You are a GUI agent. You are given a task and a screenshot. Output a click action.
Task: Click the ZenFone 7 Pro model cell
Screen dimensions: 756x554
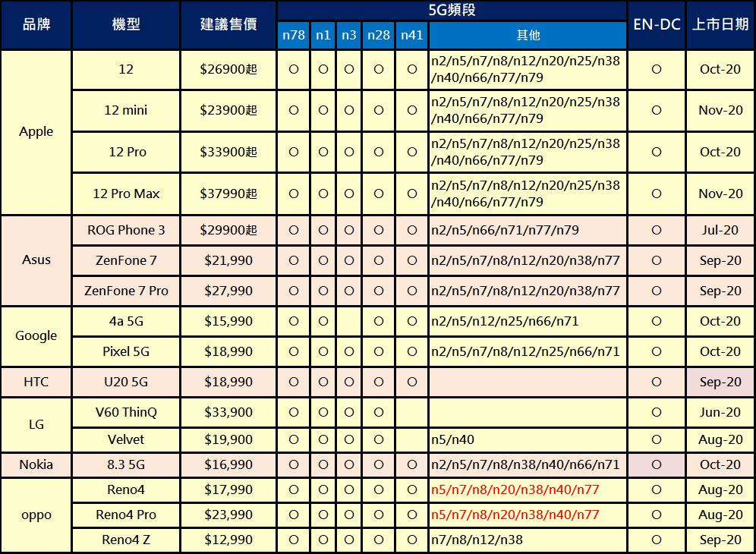tap(126, 291)
